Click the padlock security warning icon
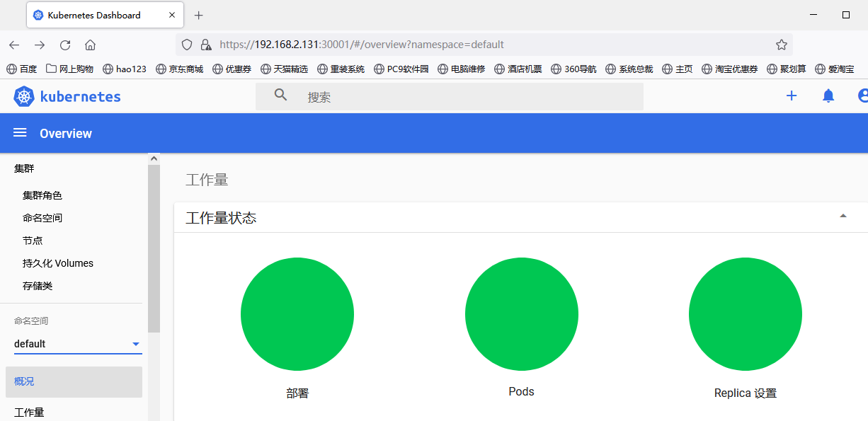Image resolution: width=868 pixels, height=421 pixels. [206, 45]
